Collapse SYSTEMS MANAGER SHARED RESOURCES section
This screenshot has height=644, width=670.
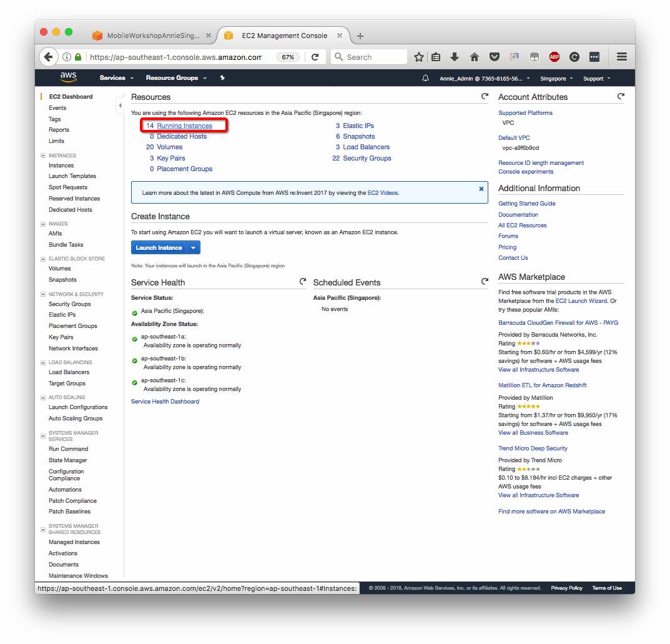42,530
